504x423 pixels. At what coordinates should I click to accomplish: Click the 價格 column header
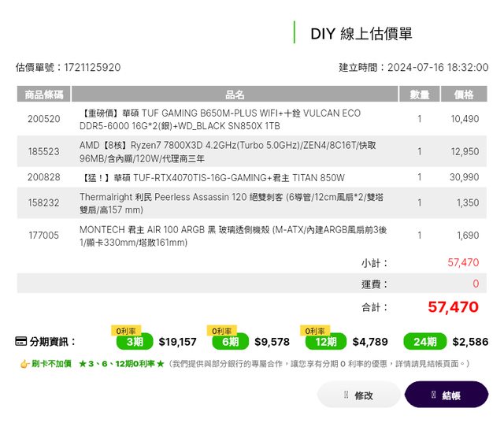(464, 95)
